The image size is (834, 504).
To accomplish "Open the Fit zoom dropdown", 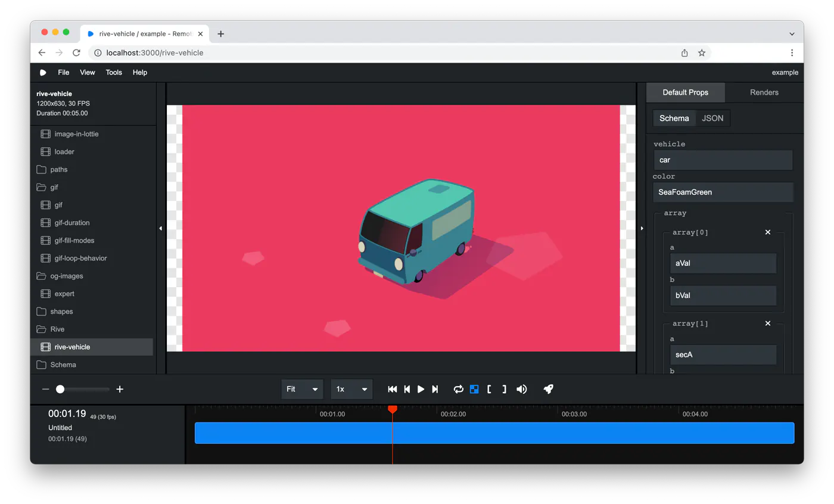I will click(303, 389).
